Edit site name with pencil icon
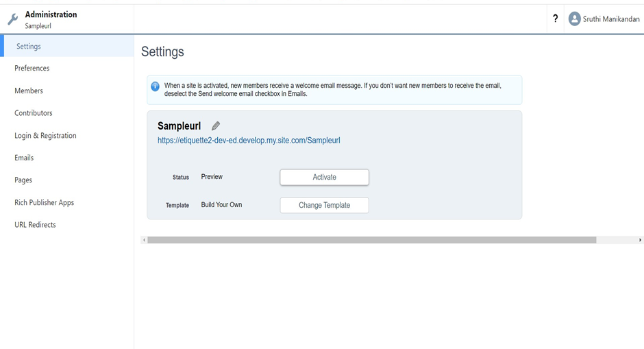 [216, 125]
